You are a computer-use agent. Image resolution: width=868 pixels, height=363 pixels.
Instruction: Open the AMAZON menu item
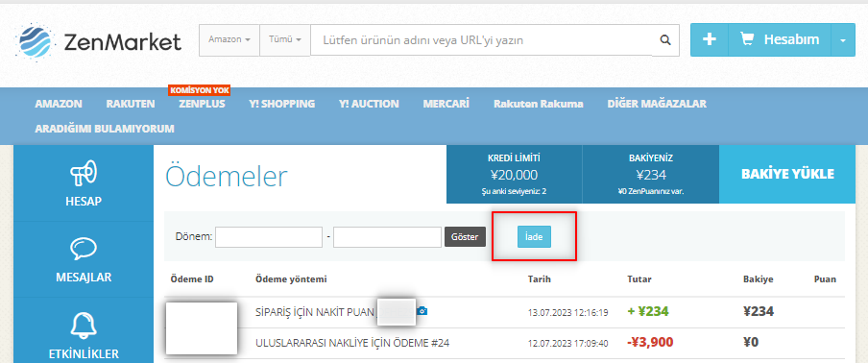click(x=59, y=104)
